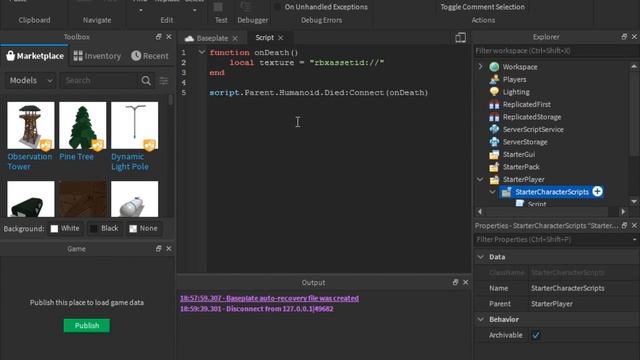Close the Baseplate tab
This screenshot has width=640, height=360.
pyautogui.click(x=235, y=38)
